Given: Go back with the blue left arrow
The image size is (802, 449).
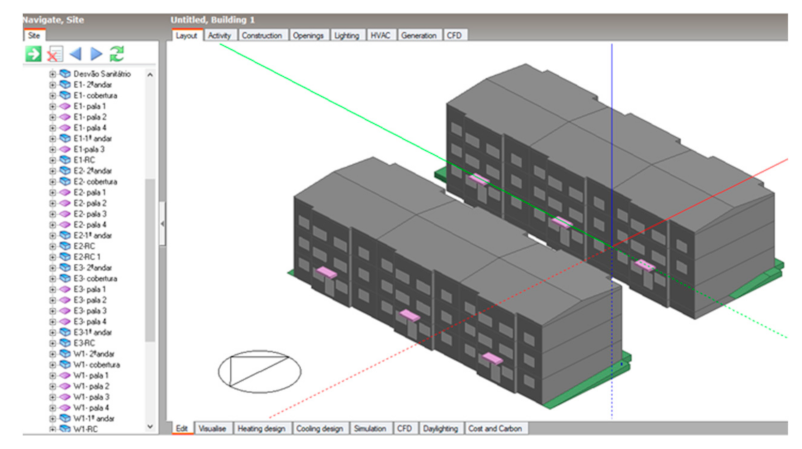Looking at the screenshot, I should coord(75,54).
